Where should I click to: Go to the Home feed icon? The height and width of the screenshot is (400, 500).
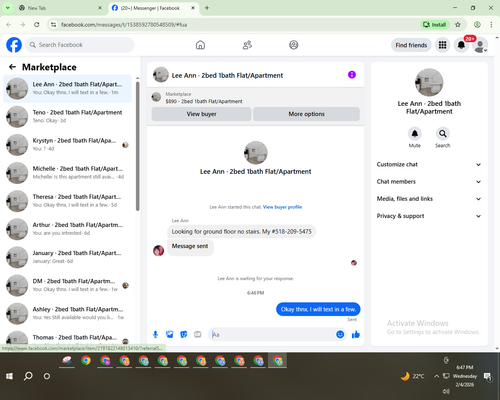coord(200,45)
